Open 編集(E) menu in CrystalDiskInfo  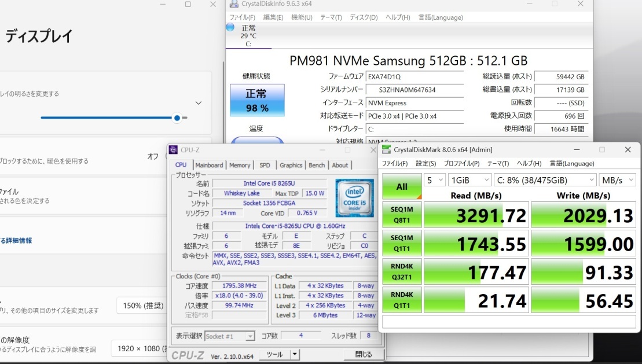pos(273,17)
